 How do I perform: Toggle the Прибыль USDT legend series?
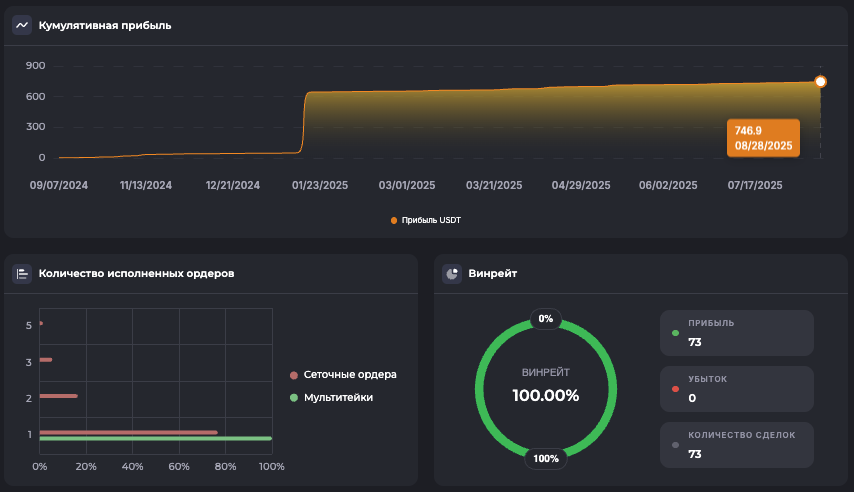coord(426,220)
